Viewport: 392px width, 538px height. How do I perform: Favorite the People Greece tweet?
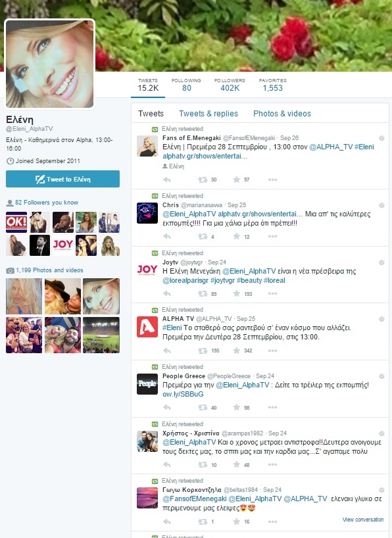[x=237, y=408]
